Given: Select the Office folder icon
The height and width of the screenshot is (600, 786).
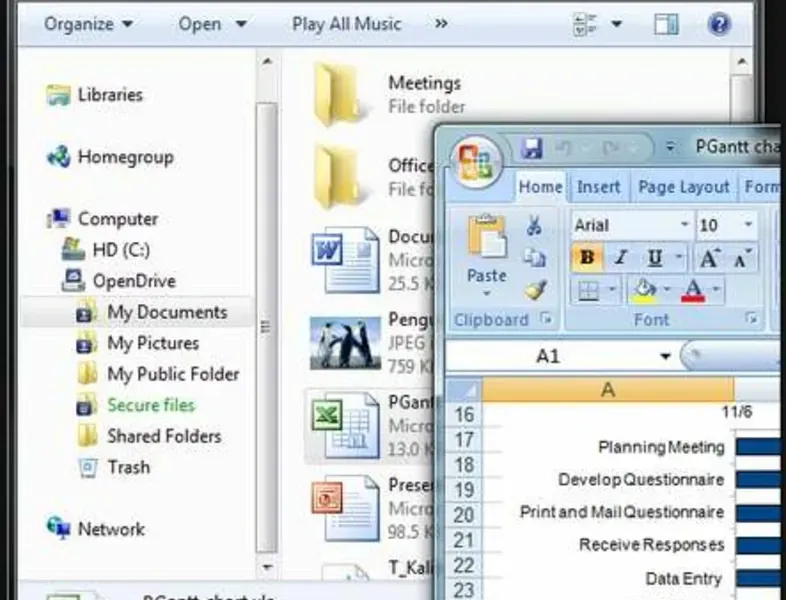Looking at the screenshot, I should click(340, 177).
